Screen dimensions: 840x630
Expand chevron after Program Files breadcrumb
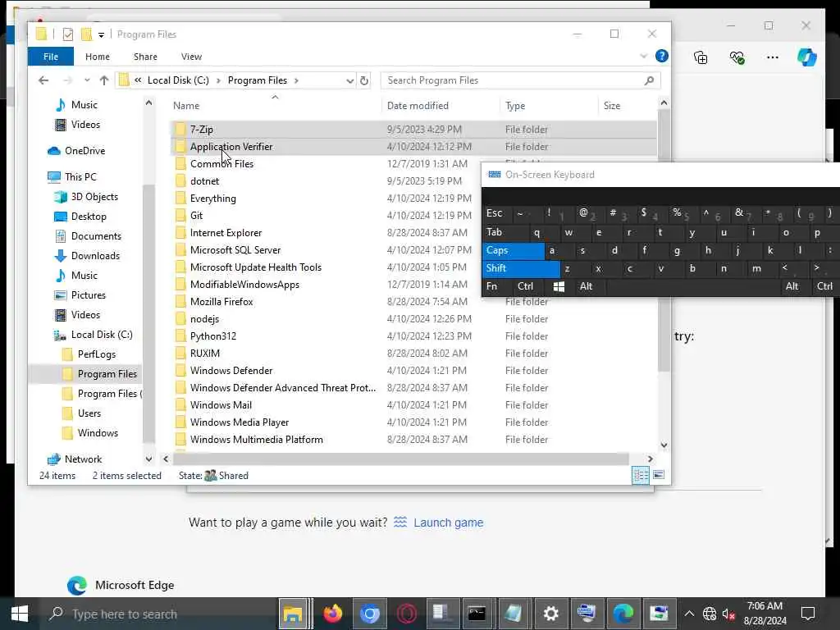point(296,80)
